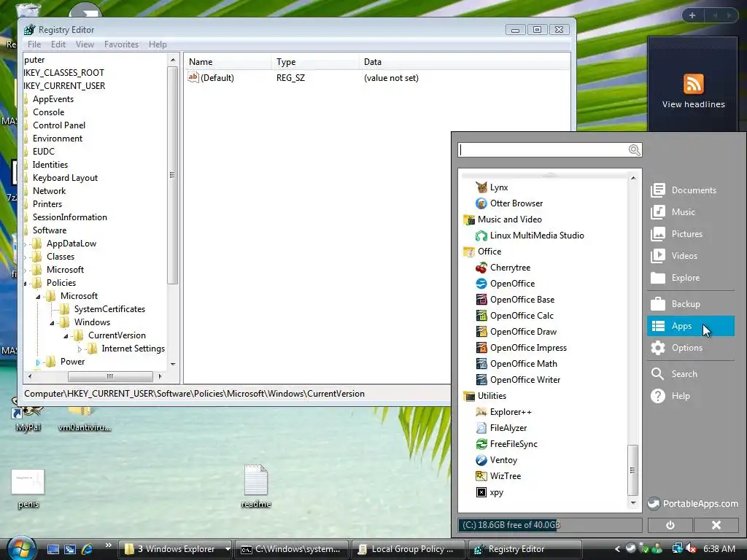The image size is (747, 560).
Task: Open Otter Browser app icon
Action: click(481, 203)
